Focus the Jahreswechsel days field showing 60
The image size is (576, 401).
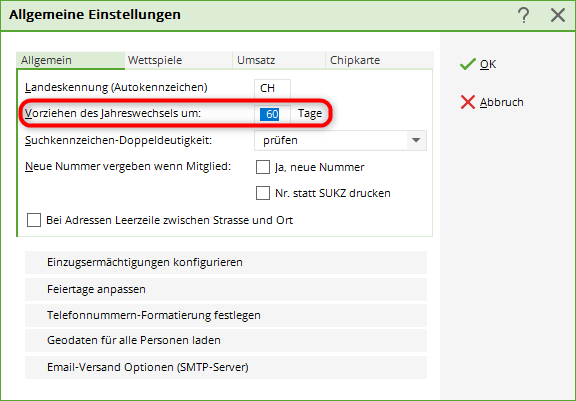pos(272,114)
